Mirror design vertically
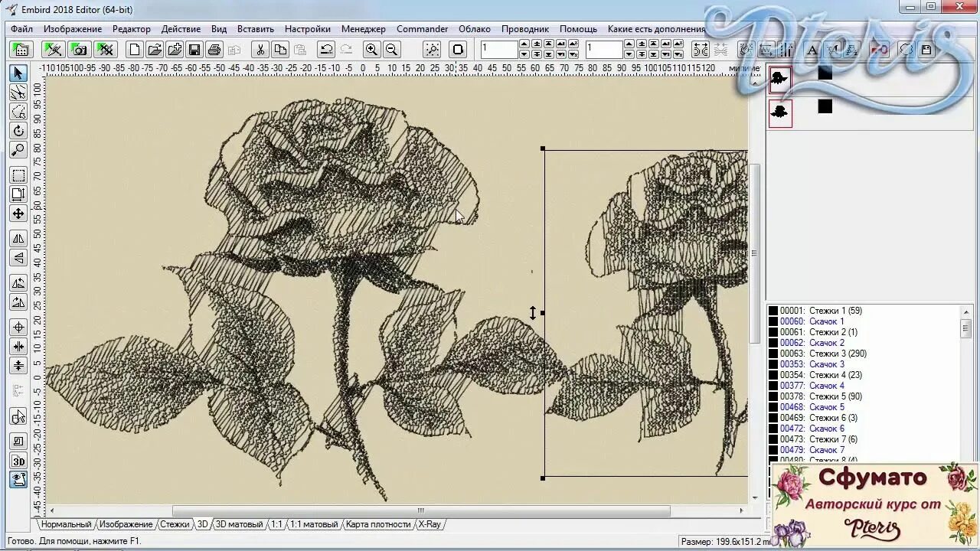 [x=18, y=258]
